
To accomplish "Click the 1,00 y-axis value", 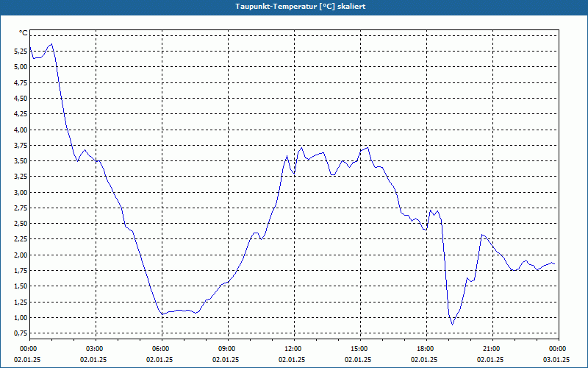I will click(21, 318).
